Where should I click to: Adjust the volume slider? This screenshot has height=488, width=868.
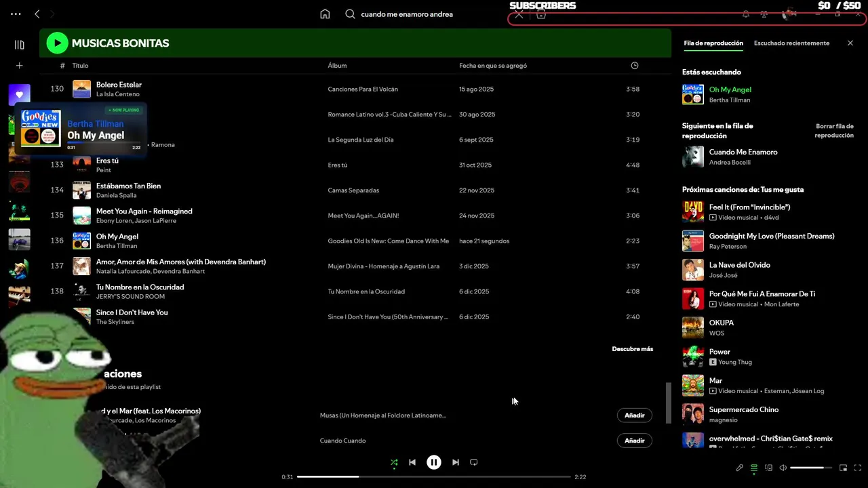point(811,468)
